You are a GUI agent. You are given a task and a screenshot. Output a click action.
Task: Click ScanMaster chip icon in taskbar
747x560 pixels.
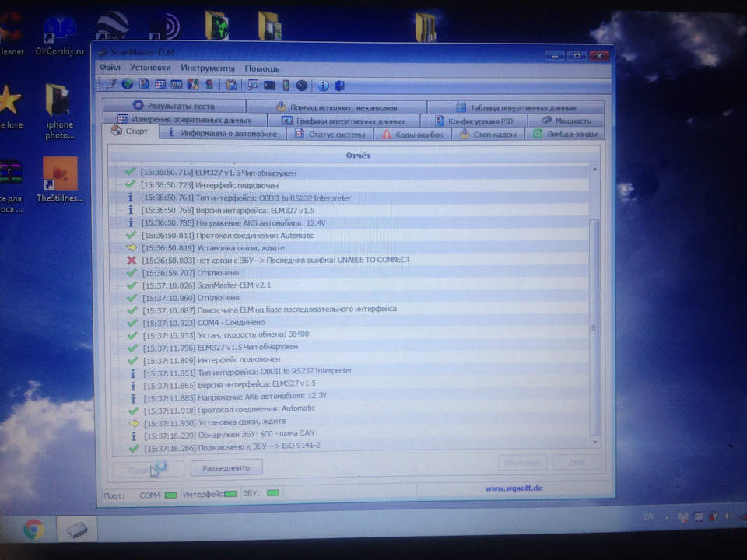pos(77,530)
